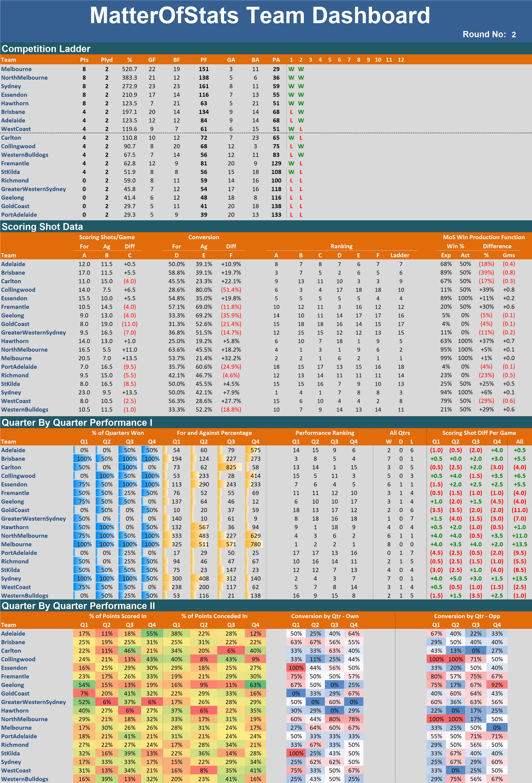Select GreaterWesternSydney's Q1 points scored 52%
532x783 pixels.
pos(84,702)
